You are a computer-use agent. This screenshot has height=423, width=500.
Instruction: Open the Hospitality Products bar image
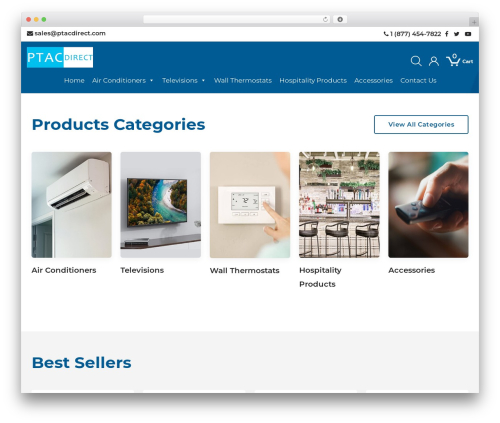coord(339,205)
